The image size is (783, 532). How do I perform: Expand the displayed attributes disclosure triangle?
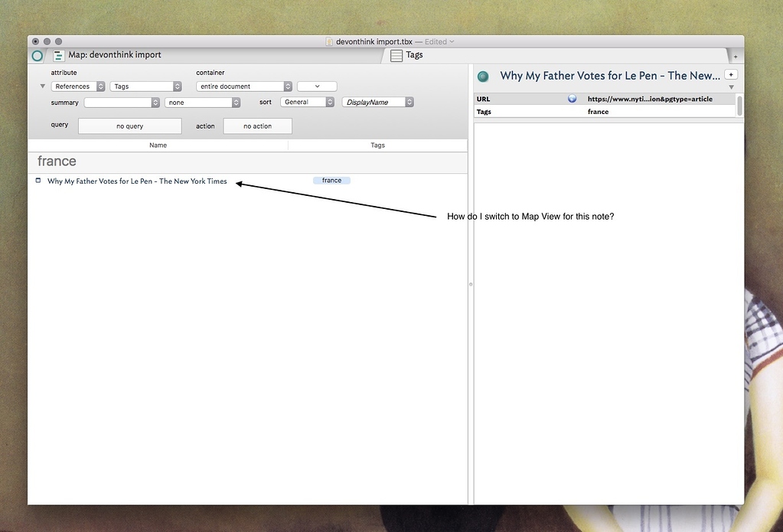point(732,86)
